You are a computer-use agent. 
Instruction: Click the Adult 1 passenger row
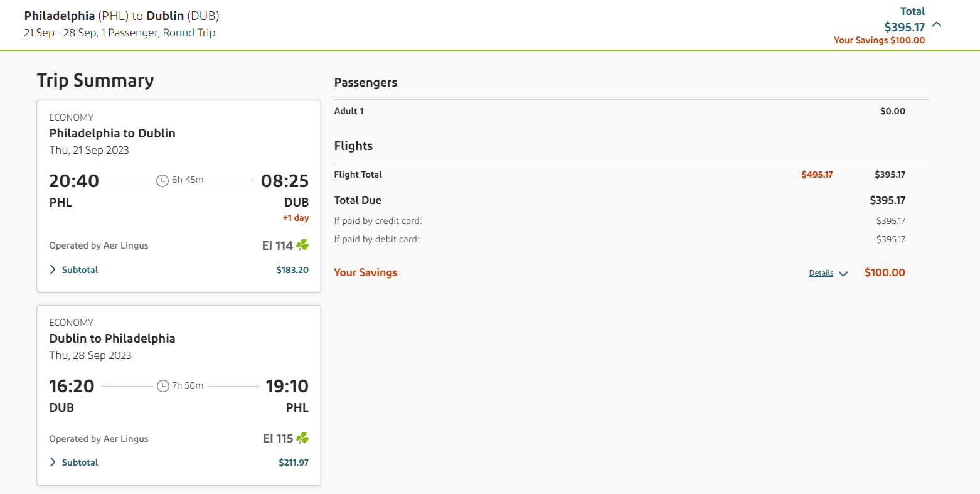pos(349,110)
